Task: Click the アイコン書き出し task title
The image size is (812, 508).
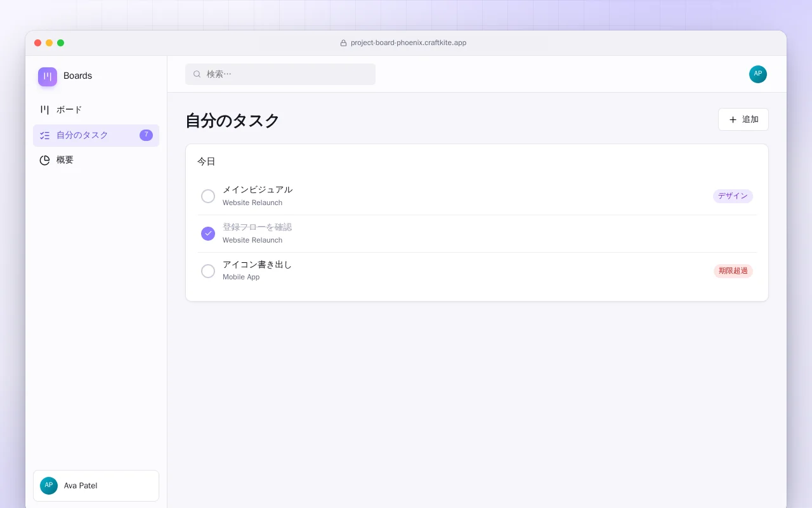Action: pyautogui.click(x=257, y=265)
